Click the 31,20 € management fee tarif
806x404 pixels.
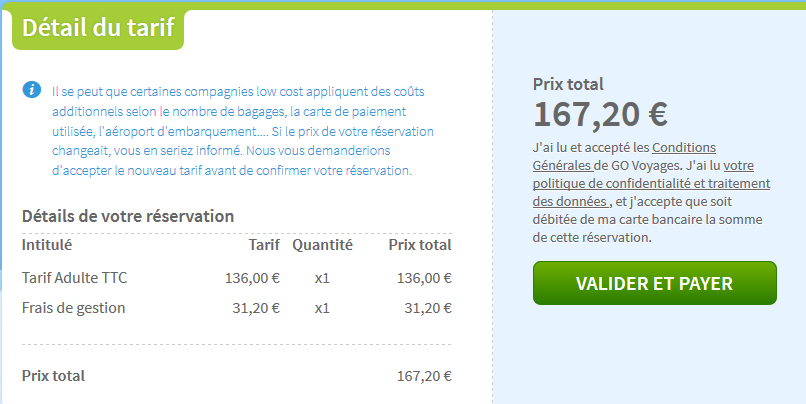click(x=256, y=308)
